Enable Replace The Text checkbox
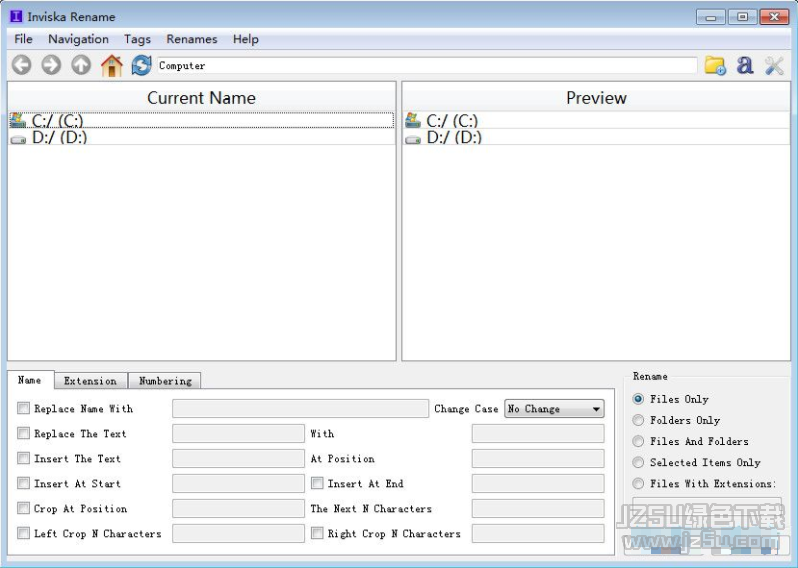 [23, 433]
